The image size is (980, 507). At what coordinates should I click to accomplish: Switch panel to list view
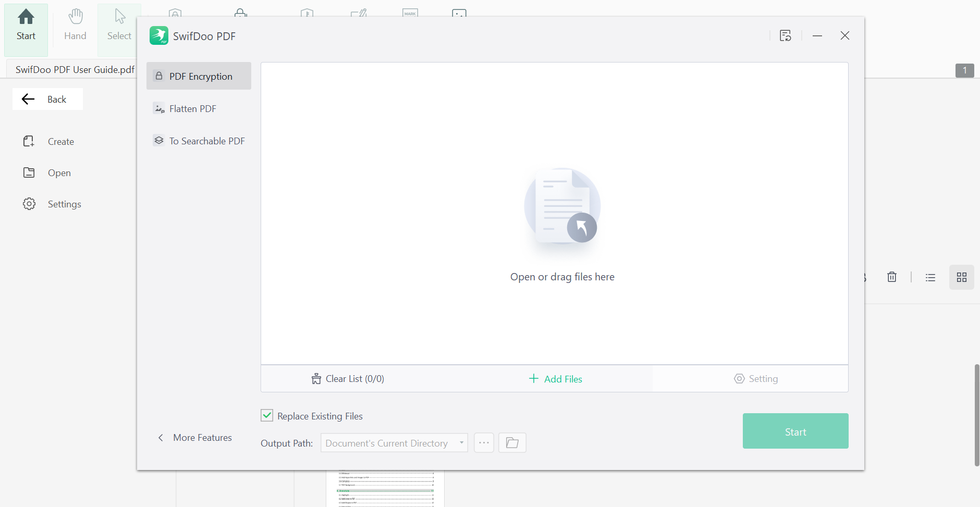(930, 277)
